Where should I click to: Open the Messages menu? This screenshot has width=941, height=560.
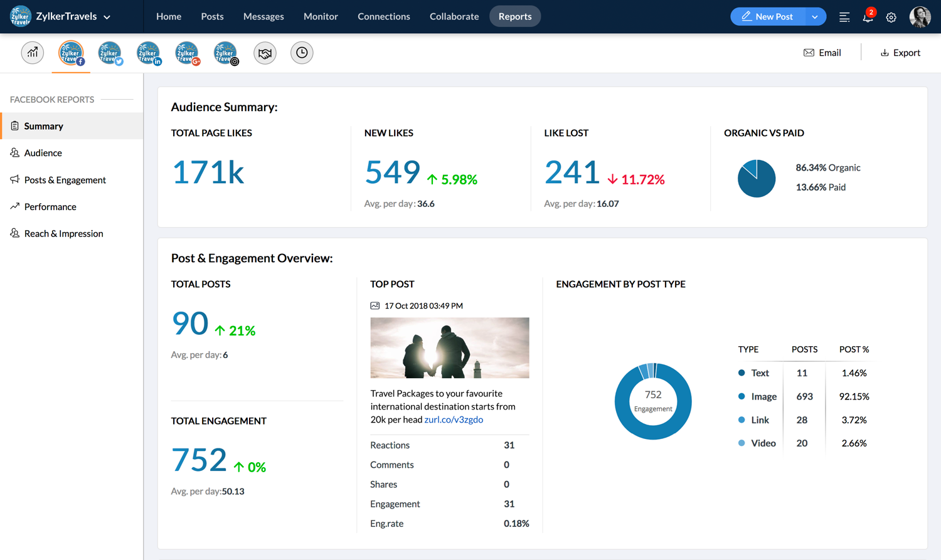263,16
